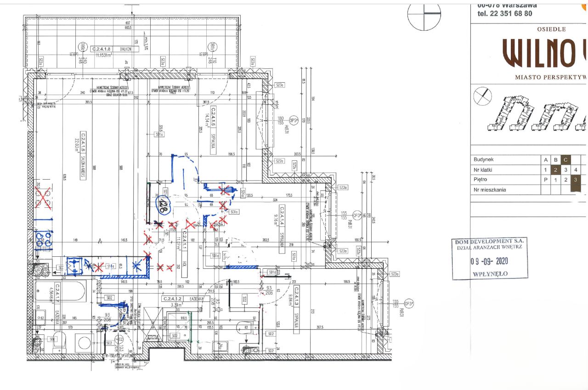The image size is (588, 390).
Task: Click the north arrow above site map
Action: pyautogui.click(x=482, y=96)
